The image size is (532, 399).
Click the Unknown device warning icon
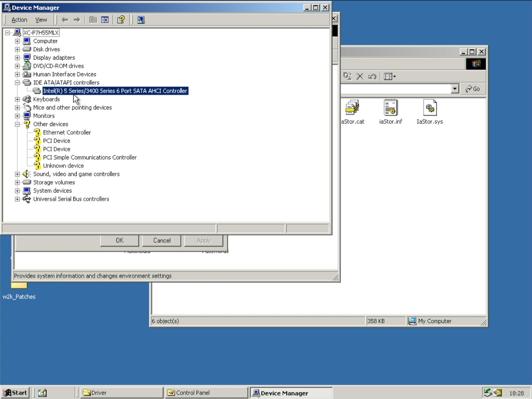point(37,166)
